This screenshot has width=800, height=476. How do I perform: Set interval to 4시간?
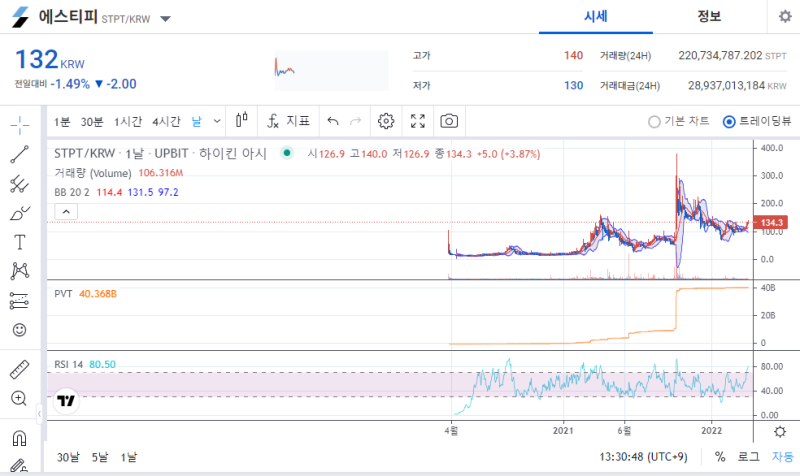[x=166, y=122]
